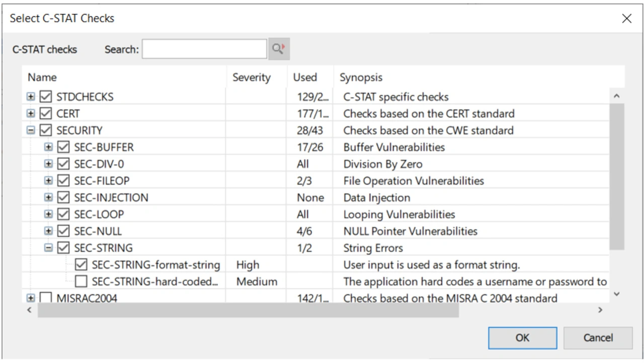Viewport: 644px width, 363px height.
Task: Toggle the CERT checkbox
Action: coord(46,113)
